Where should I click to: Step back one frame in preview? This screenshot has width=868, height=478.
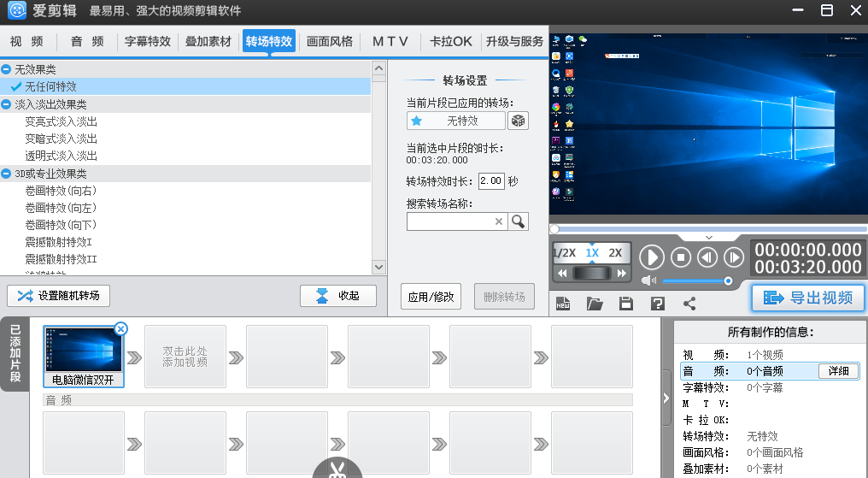(707, 257)
